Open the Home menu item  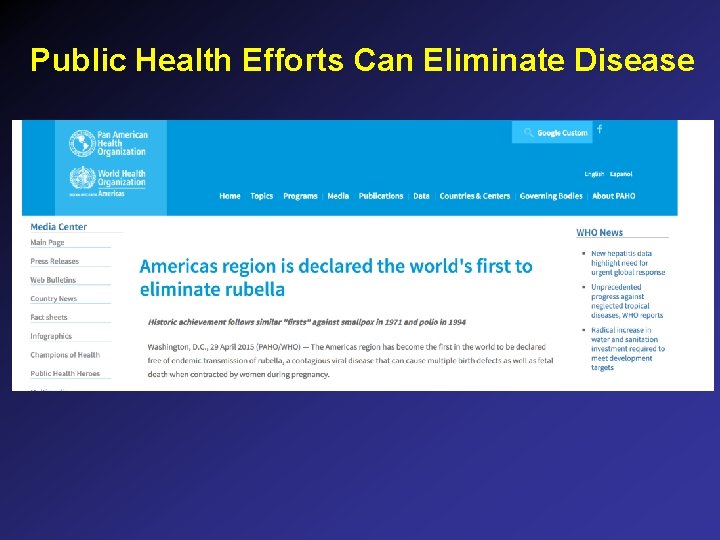click(230, 196)
